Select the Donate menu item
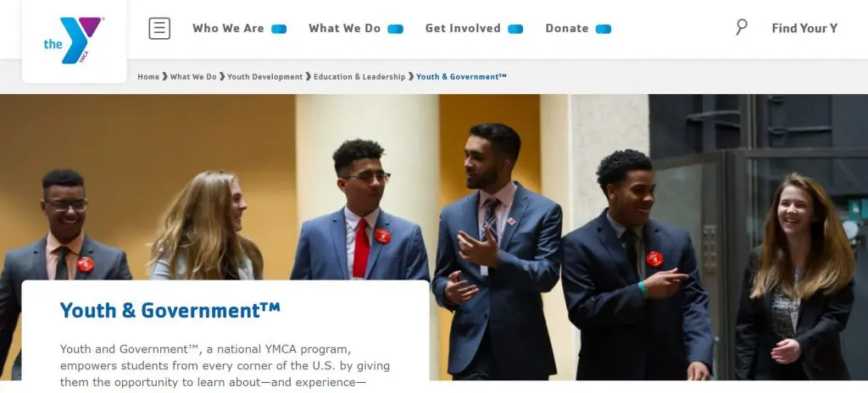The image size is (868, 393). point(567,28)
